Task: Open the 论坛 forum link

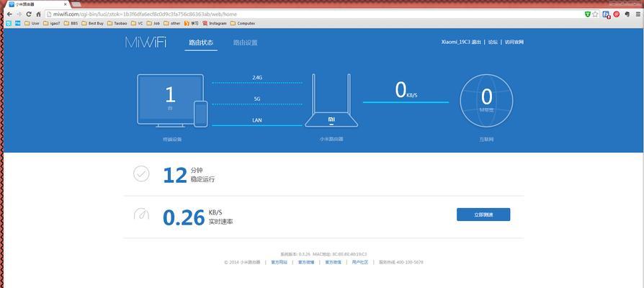Action: coord(493,42)
